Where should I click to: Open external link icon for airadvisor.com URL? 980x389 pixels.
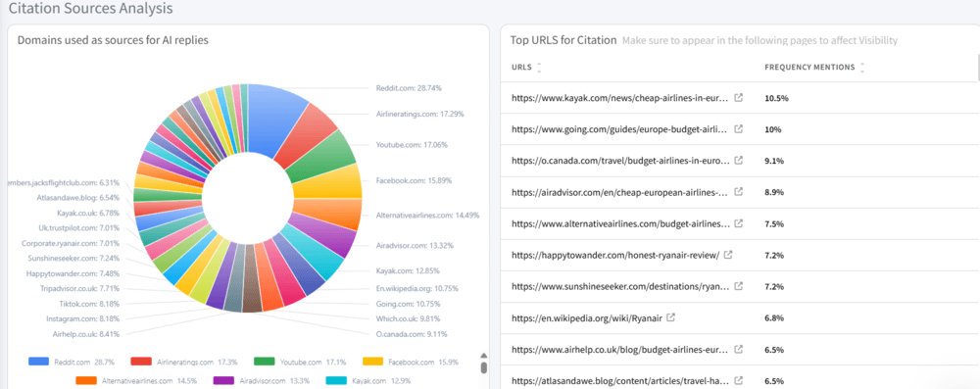[x=738, y=192]
